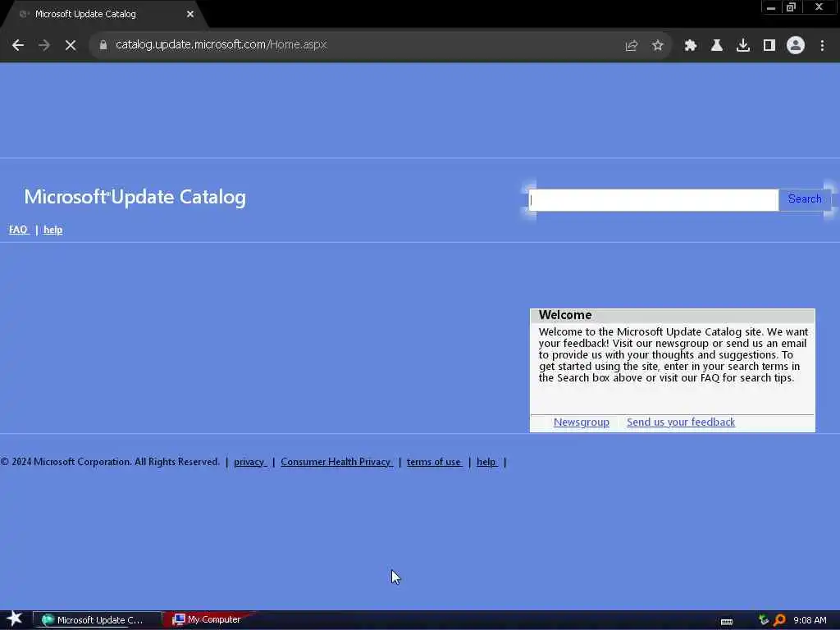This screenshot has height=630, width=840.
Task: Open the Extensions puzzle-piece menu
Action: 691,46
